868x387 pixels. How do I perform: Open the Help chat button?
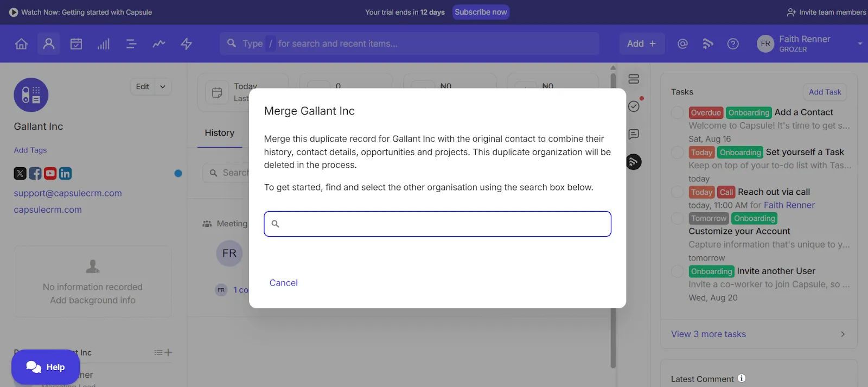click(x=46, y=367)
